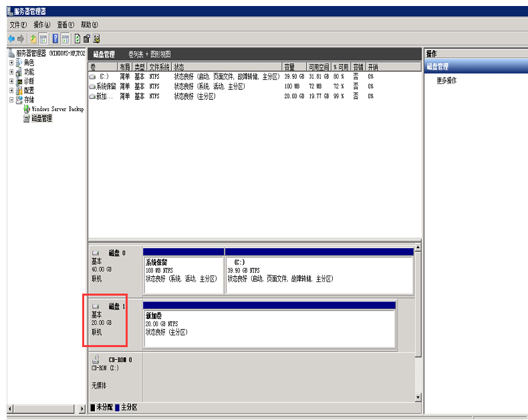The width and height of the screenshot is (528, 420).
Task: Expand the 配置 tree node
Action: [x=11, y=90]
